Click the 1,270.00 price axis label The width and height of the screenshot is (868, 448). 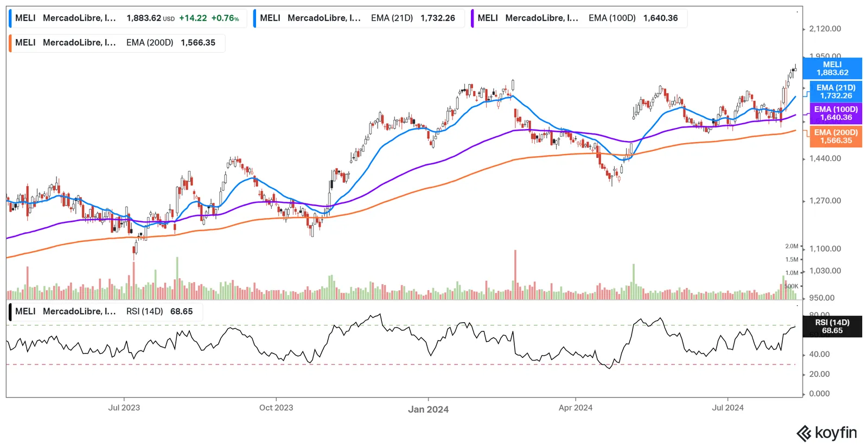tap(825, 201)
